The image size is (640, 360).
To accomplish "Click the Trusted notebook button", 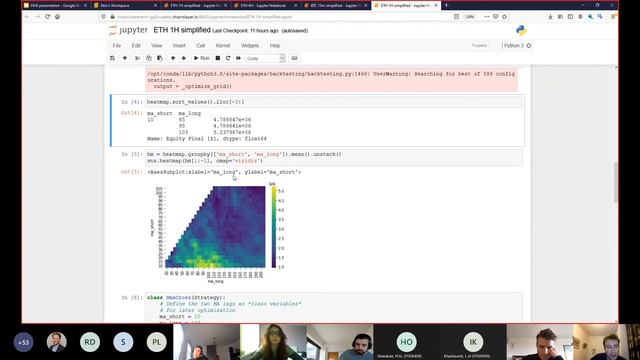I will (x=479, y=46).
